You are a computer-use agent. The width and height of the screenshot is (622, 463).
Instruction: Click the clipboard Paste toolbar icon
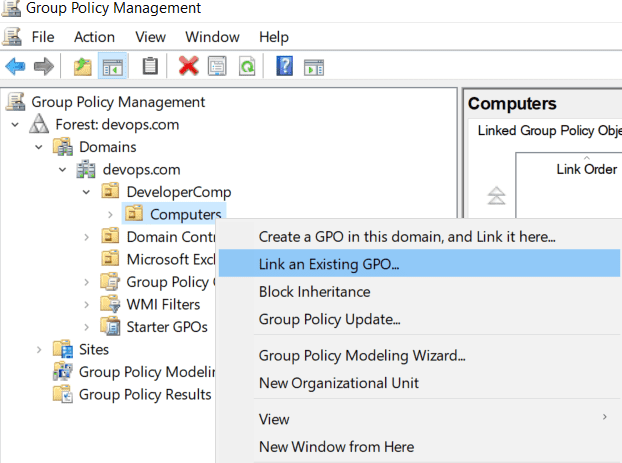point(150,66)
